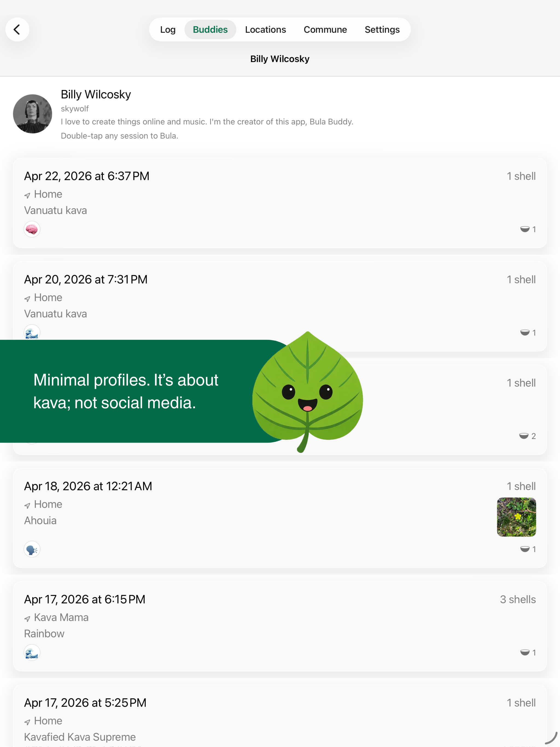
Task: Go back with the chevron arrow button
Action: [17, 29]
